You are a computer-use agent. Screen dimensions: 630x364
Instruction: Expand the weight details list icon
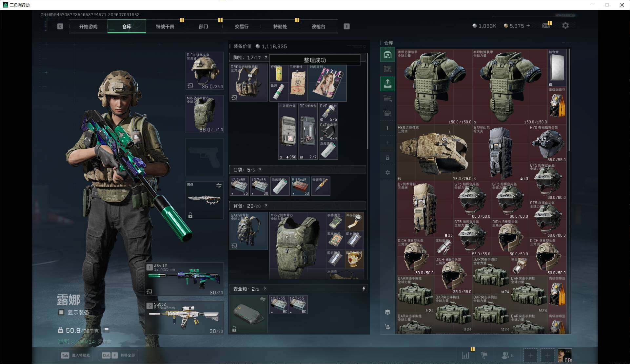coord(106,330)
